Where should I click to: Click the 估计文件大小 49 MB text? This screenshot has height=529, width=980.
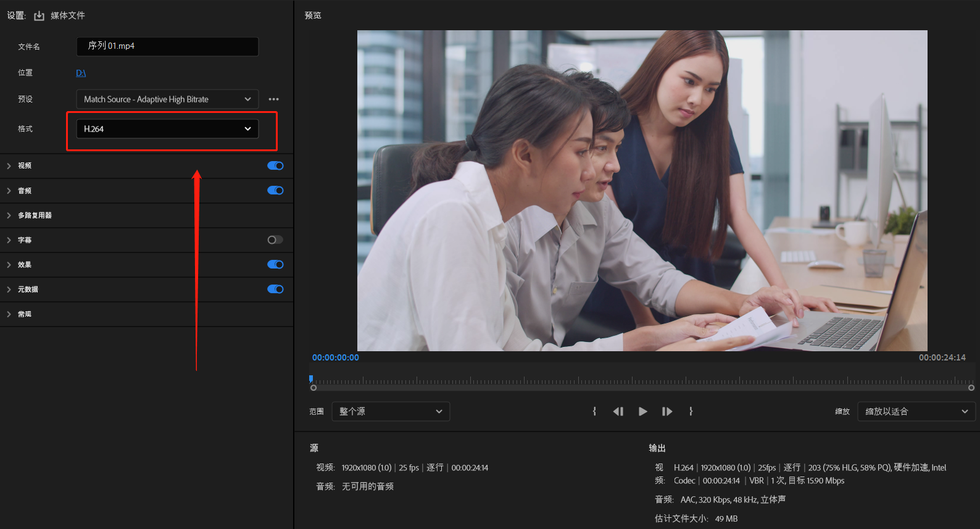pyautogui.click(x=696, y=519)
